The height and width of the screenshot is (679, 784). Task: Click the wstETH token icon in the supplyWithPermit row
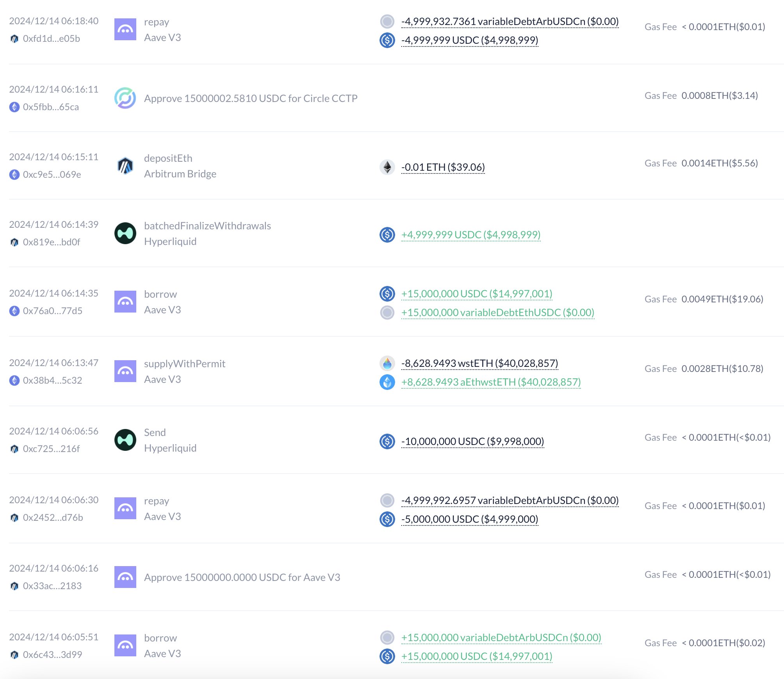click(387, 363)
